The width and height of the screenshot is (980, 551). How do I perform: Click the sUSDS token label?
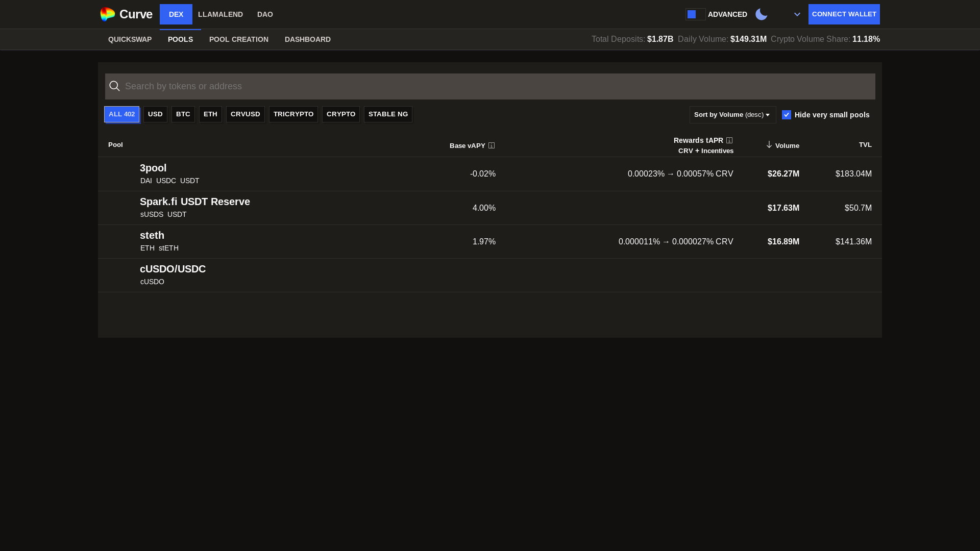click(x=152, y=214)
